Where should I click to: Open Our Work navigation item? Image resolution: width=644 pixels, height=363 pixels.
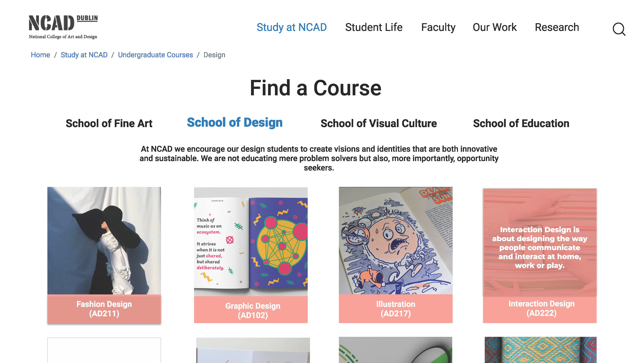(494, 27)
